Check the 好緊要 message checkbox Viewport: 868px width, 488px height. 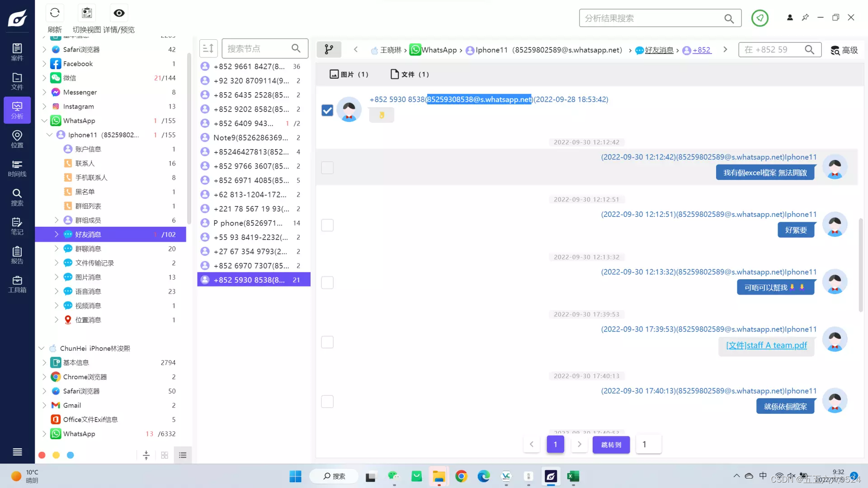[x=327, y=225]
